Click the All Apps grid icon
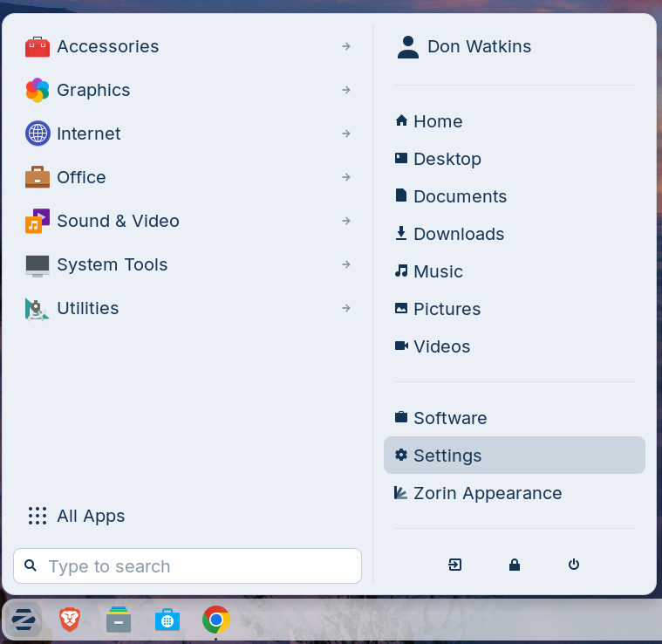The image size is (662, 644). (38, 516)
